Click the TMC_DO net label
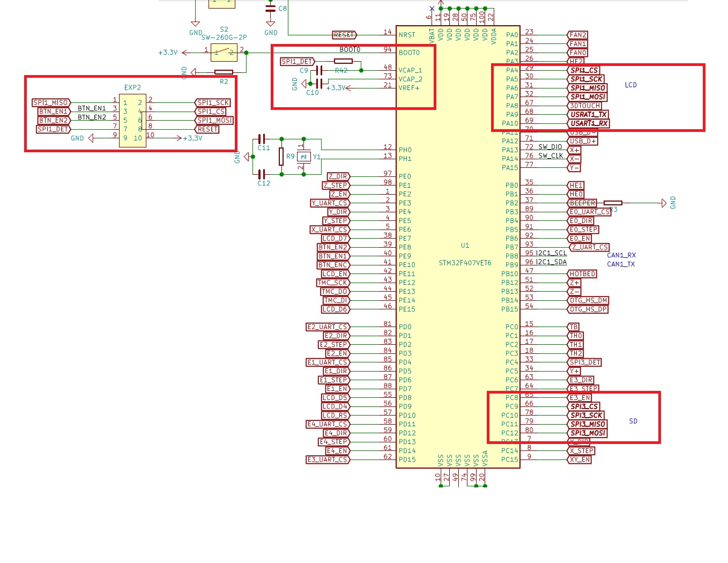Image resolution: width=728 pixels, height=563 pixels. tap(335, 292)
